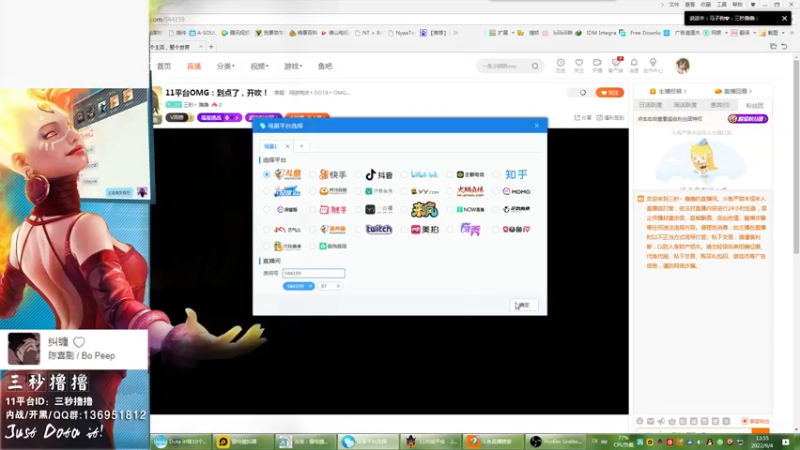Select the Twitch platform radio button

(358, 230)
